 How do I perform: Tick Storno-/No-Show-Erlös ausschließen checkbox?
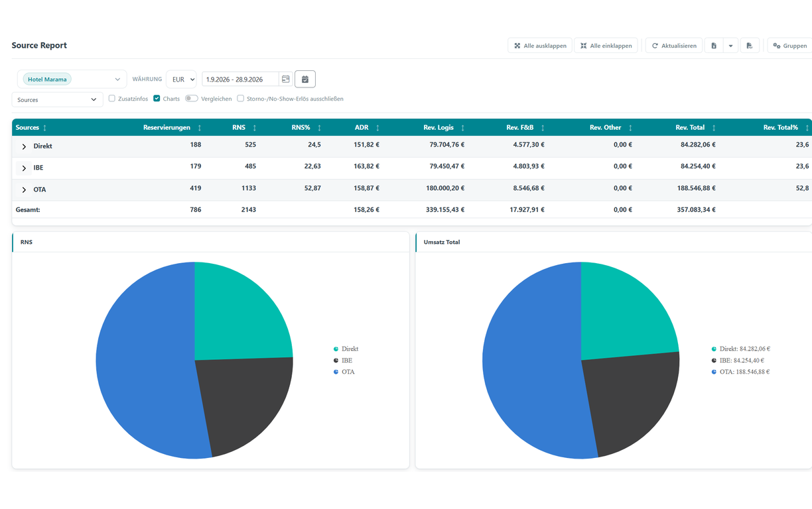(x=241, y=99)
